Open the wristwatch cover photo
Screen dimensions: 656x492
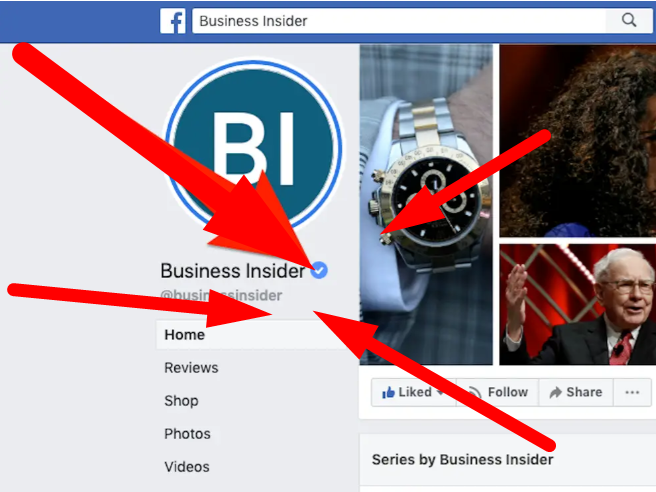426,204
